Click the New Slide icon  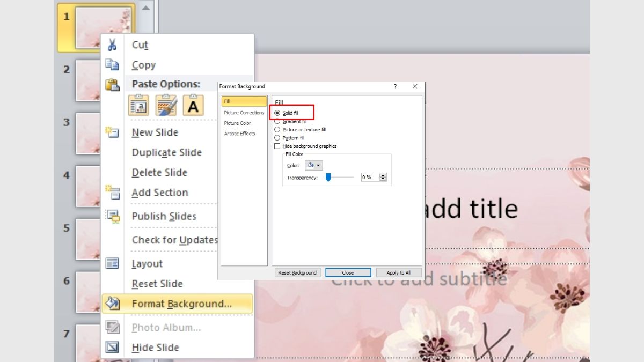click(x=113, y=132)
